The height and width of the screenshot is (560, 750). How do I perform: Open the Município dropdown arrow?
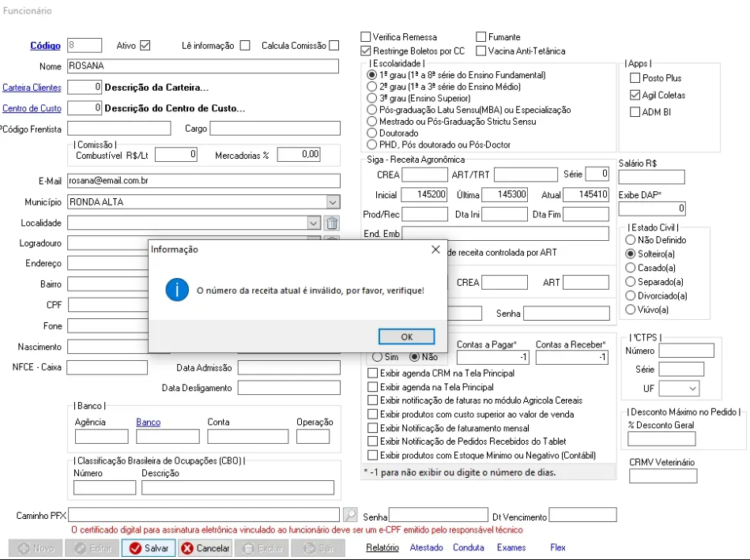pos(333,202)
